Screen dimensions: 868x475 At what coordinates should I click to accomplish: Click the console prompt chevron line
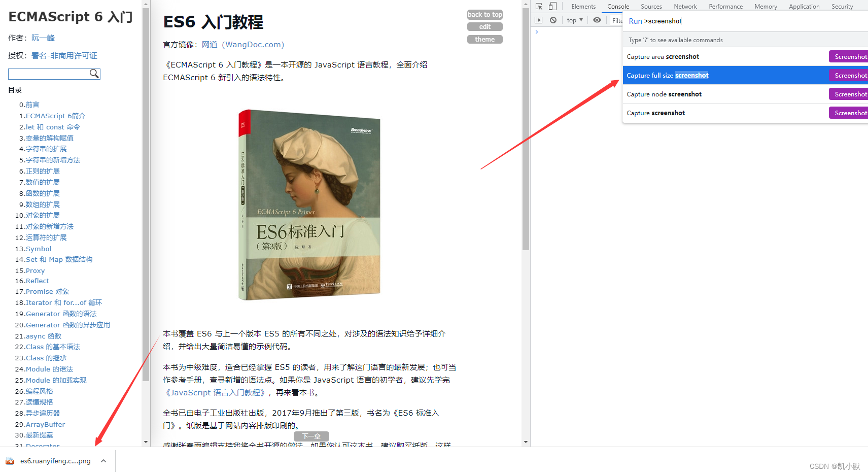click(537, 32)
